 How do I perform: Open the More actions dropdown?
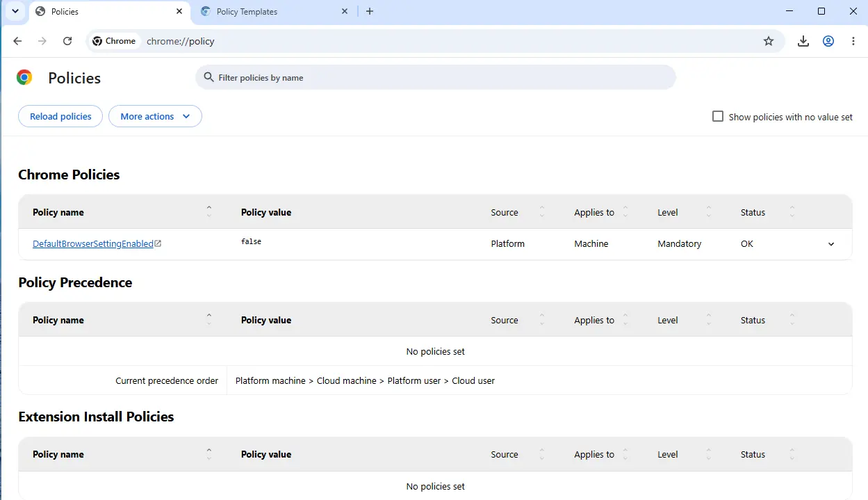[155, 116]
